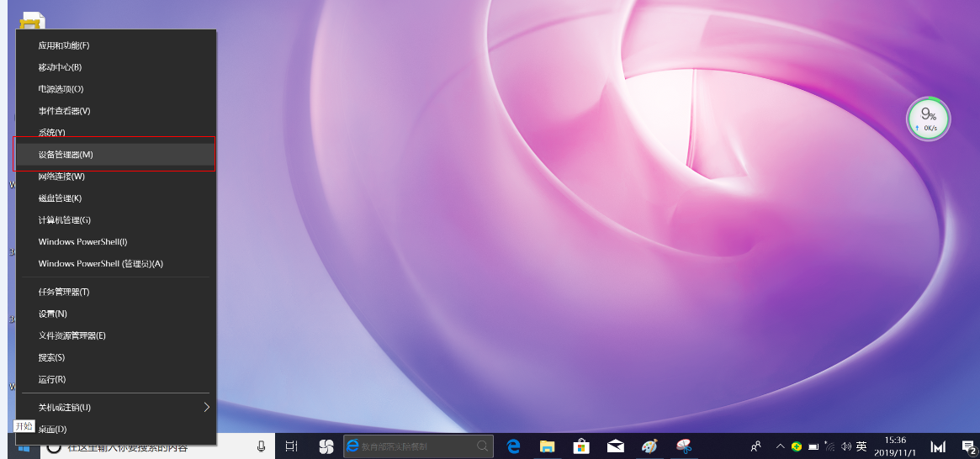Choose 磁盘管理(K) in the menu
This screenshot has height=459, width=980.
(x=60, y=198)
